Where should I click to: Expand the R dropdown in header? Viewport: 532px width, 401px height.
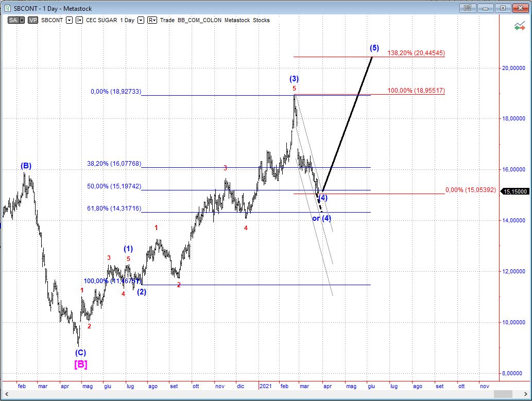tap(152, 20)
